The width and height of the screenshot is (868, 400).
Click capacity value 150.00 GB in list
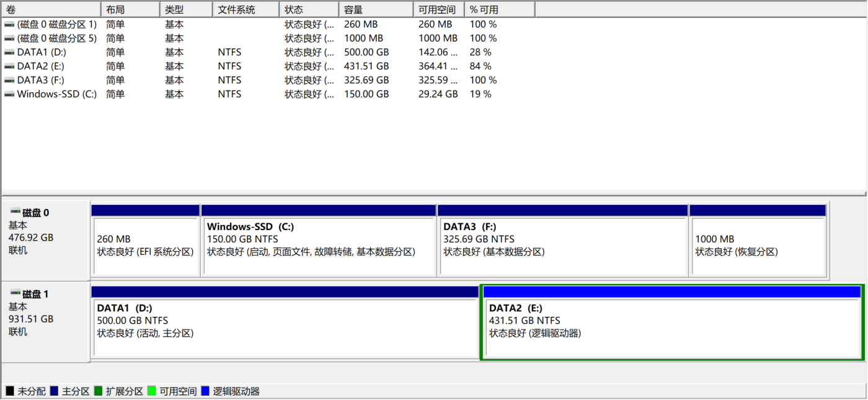pyautogui.click(x=366, y=94)
